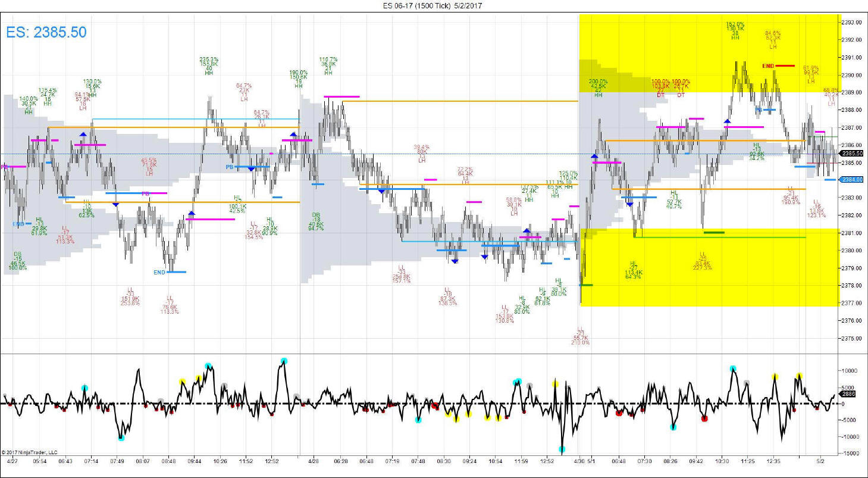
Task: Click the 4/28 date label on the time axis
Action: [x=313, y=461]
